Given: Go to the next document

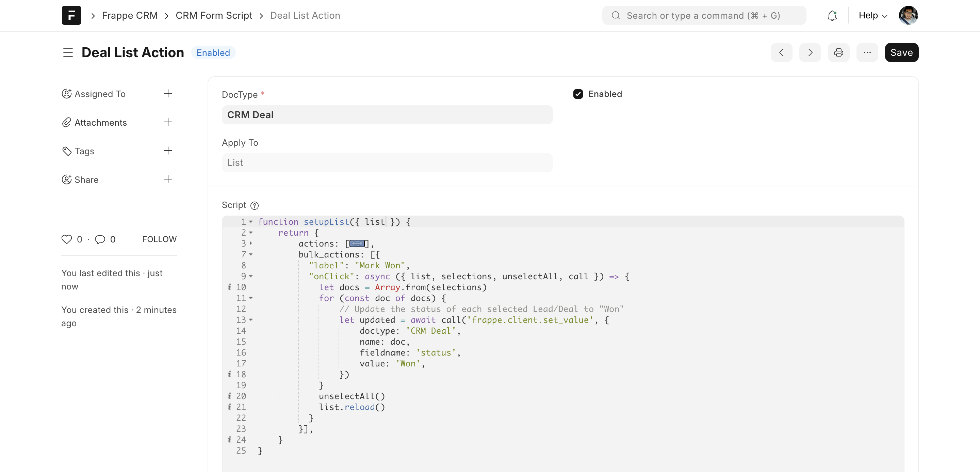Looking at the screenshot, I should [x=810, y=52].
